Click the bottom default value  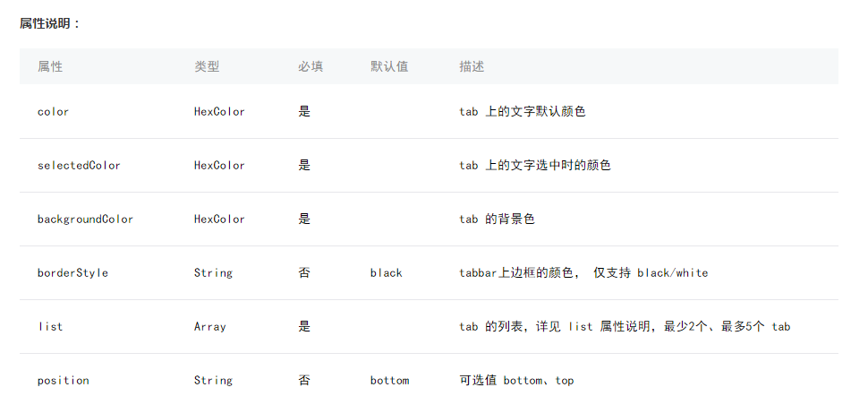coord(390,381)
